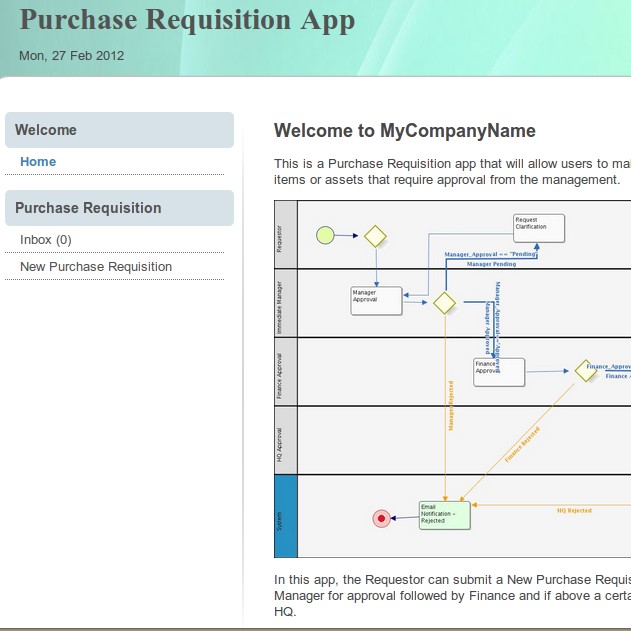Select the blue System swimlane label
631x631 pixels.
286,516
